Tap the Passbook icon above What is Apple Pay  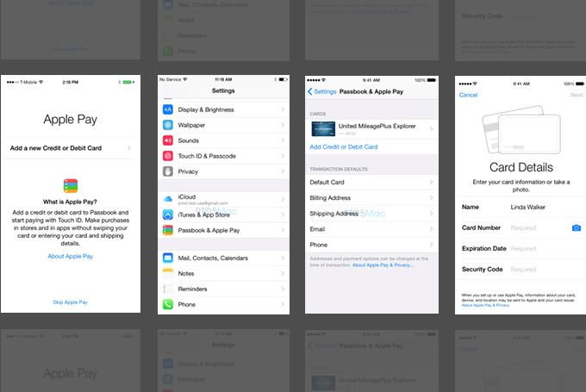[x=71, y=186]
